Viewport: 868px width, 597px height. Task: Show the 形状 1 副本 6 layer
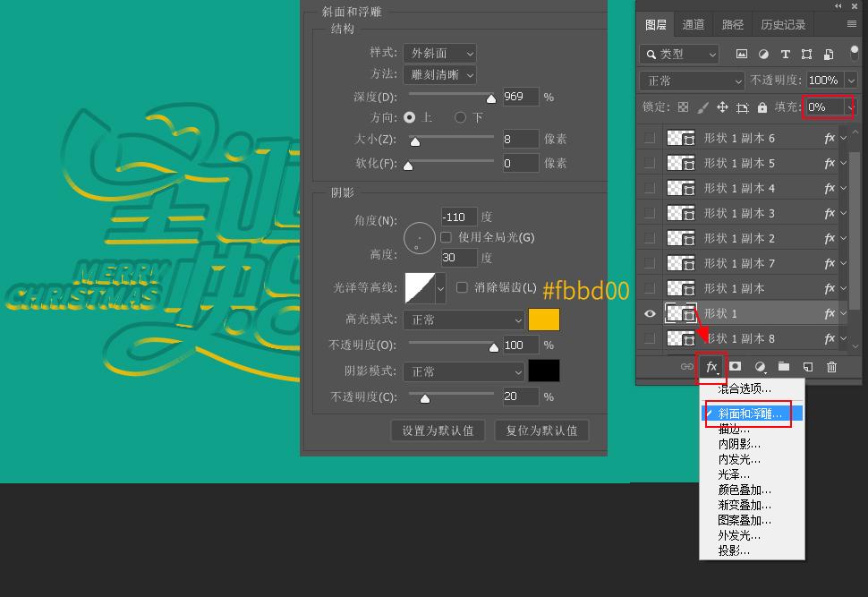point(650,139)
